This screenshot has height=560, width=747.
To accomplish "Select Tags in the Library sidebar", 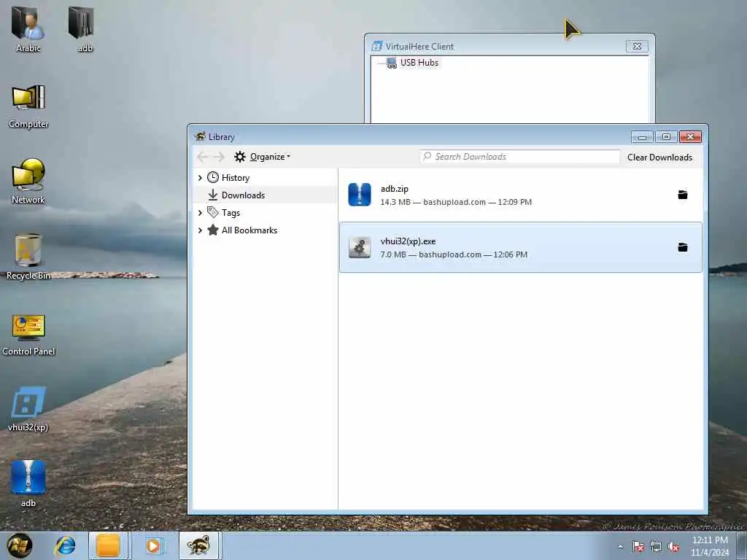I will point(231,213).
